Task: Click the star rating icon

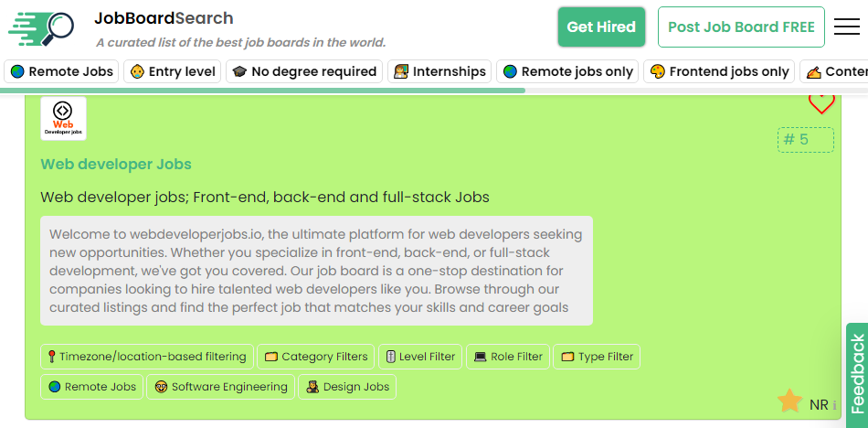Action: coord(789,401)
